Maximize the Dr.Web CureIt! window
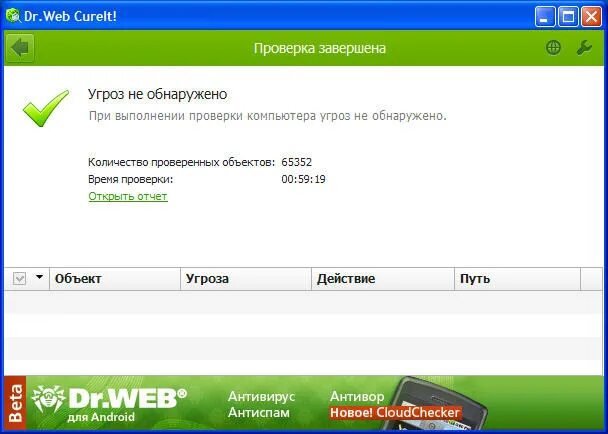The image size is (608, 434). click(568, 17)
